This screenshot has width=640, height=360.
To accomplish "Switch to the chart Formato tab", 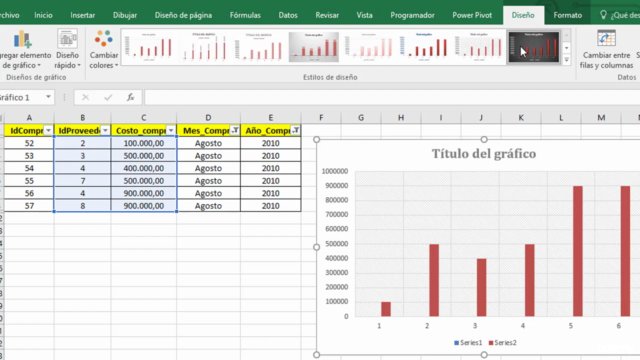I will [567, 15].
